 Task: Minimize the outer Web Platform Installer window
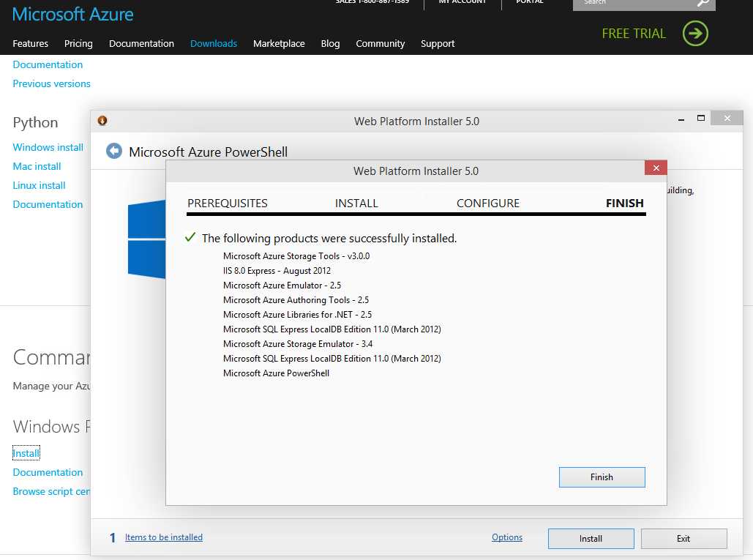point(681,119)
